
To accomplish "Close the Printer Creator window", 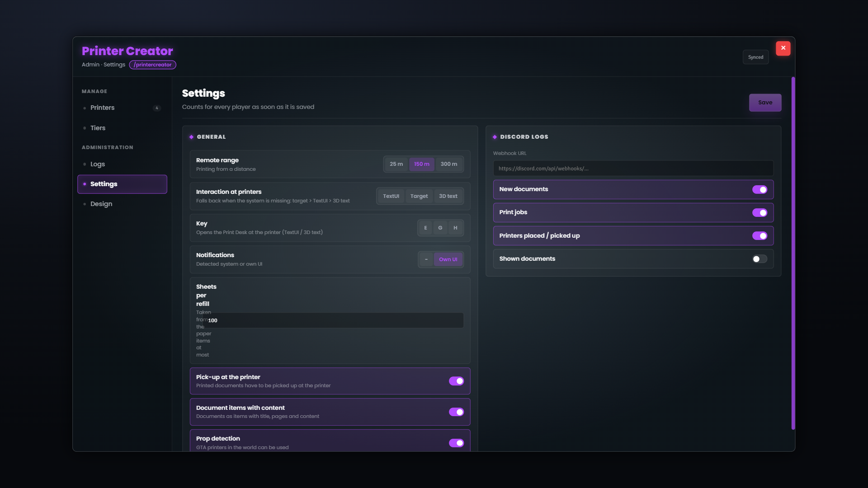I will (783, 48).
